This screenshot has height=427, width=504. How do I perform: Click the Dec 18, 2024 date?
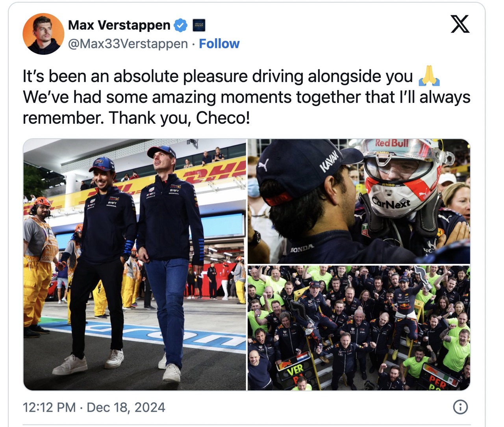click(126, 407)
